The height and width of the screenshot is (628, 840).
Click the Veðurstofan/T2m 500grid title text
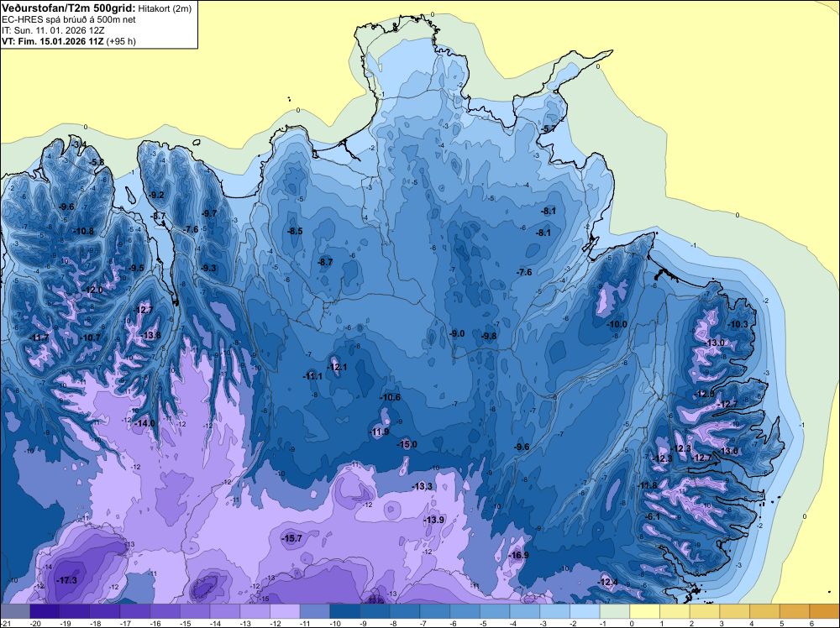click(69, 8)
